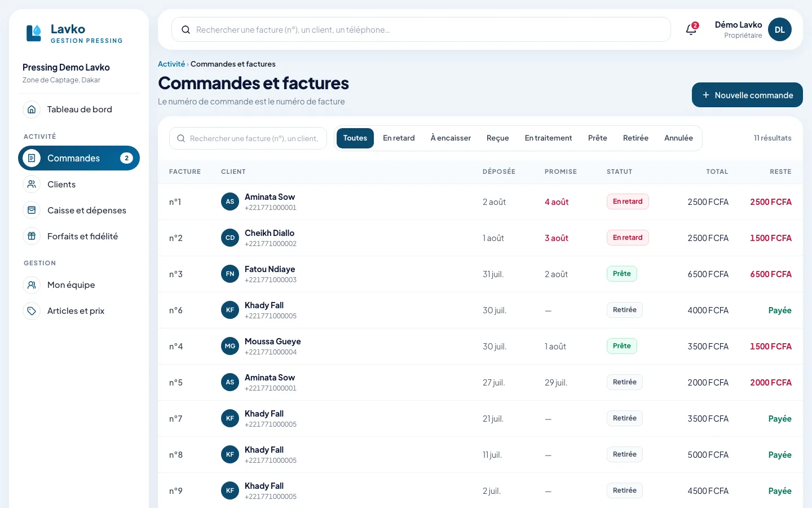Open Clients in the sidebar

point(79,184)
